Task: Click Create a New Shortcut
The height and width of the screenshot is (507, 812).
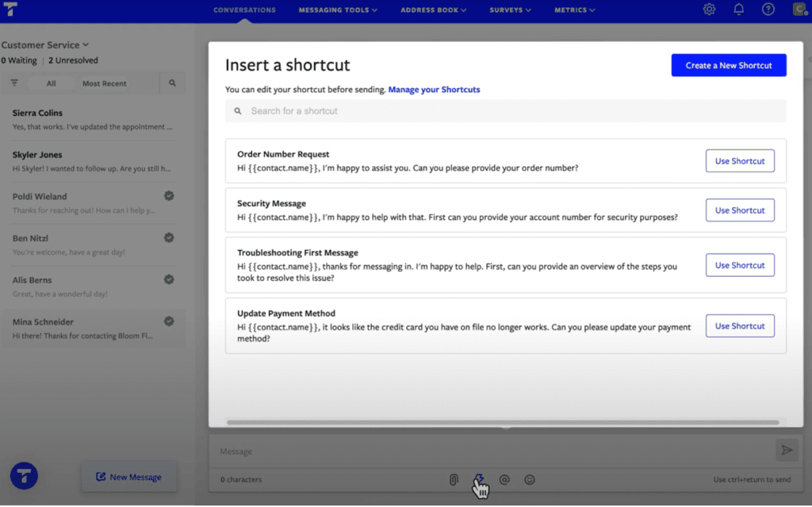Action: (x=728, y=65)
